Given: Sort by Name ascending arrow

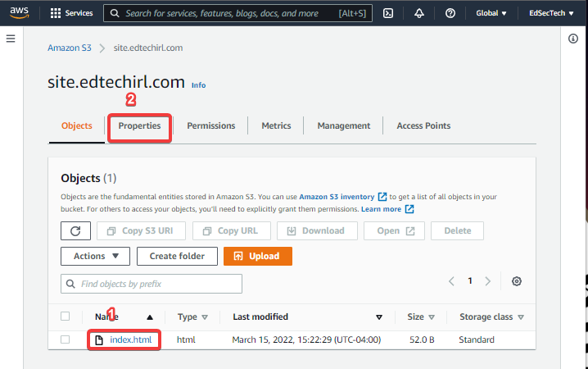Looking at the screenshot, I should tap(150, 317).
